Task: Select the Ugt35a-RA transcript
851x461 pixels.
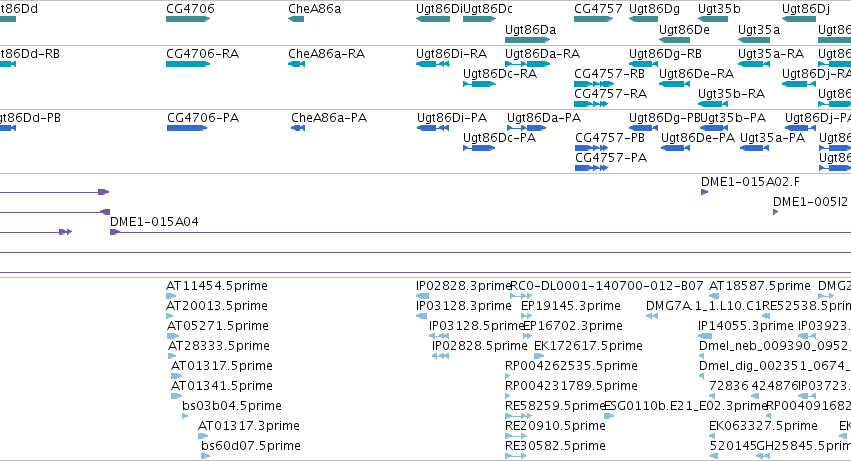Action: [754, 64]
